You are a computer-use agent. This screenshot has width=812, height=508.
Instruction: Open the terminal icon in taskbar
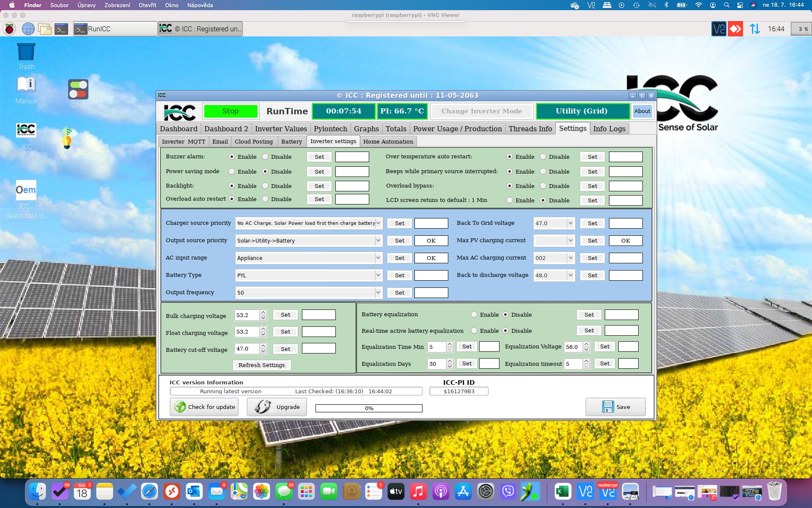pyautogui.click(x=61, y=29)
